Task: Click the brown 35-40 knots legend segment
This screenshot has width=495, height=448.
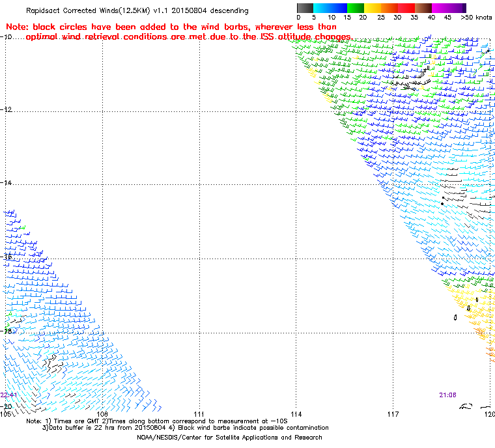Action: (x=423, y=8)
